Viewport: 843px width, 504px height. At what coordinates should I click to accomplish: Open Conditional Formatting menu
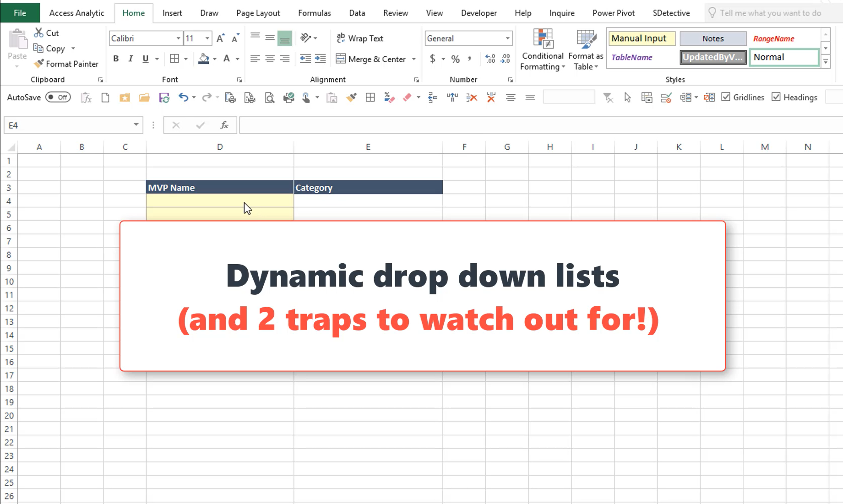click(543, 50)
